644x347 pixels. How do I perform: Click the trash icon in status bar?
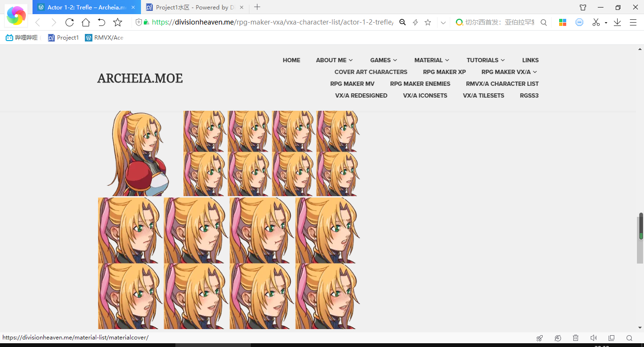click(576, 338)
